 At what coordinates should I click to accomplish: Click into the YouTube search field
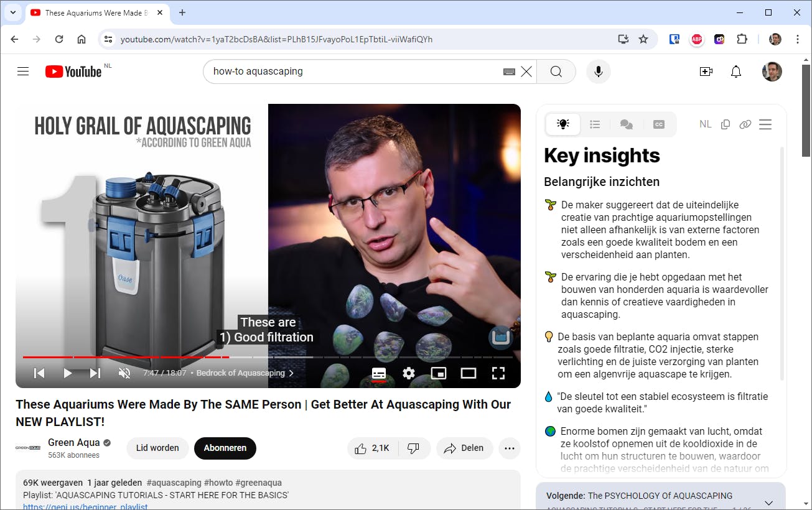click(355, 72)
